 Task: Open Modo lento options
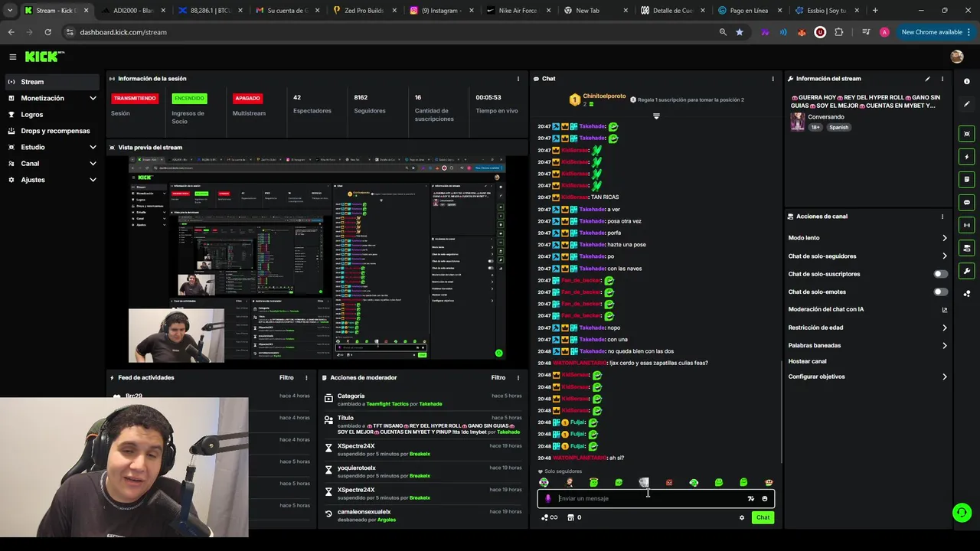coord(867,238)
